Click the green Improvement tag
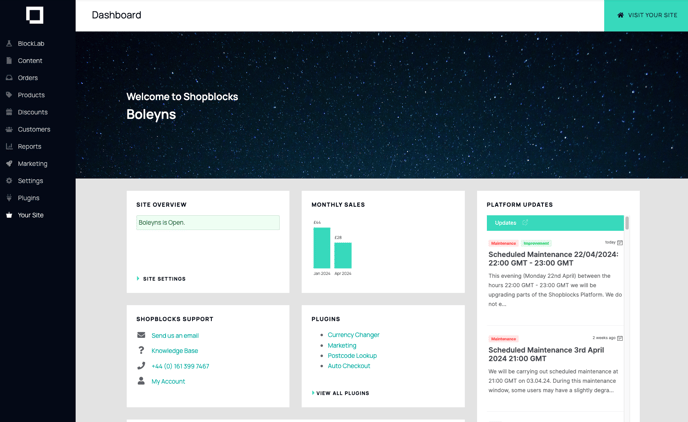 coord(536,243)
